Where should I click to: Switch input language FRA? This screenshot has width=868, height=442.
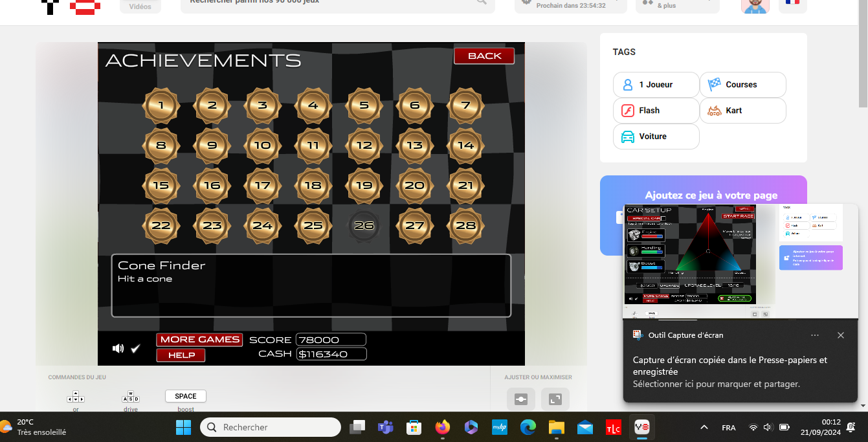click(728, 428)
